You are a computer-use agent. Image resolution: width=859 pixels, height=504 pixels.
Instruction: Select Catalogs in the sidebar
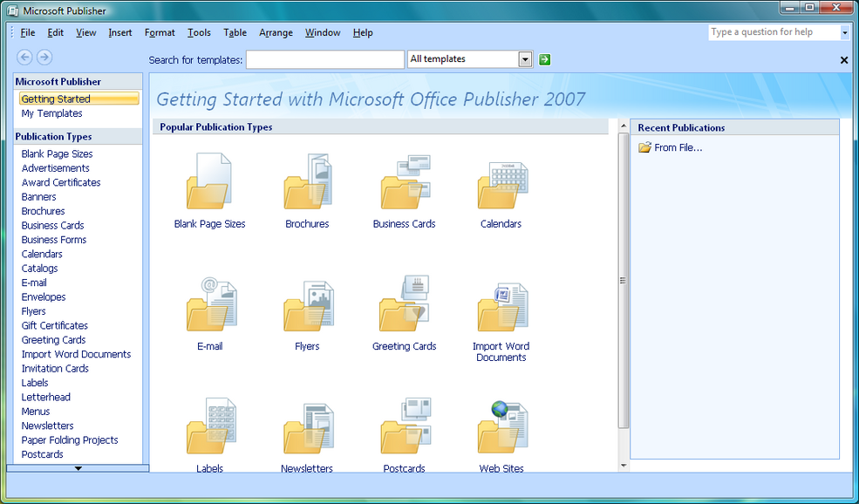pyautogui.click(x=39, y=269)
